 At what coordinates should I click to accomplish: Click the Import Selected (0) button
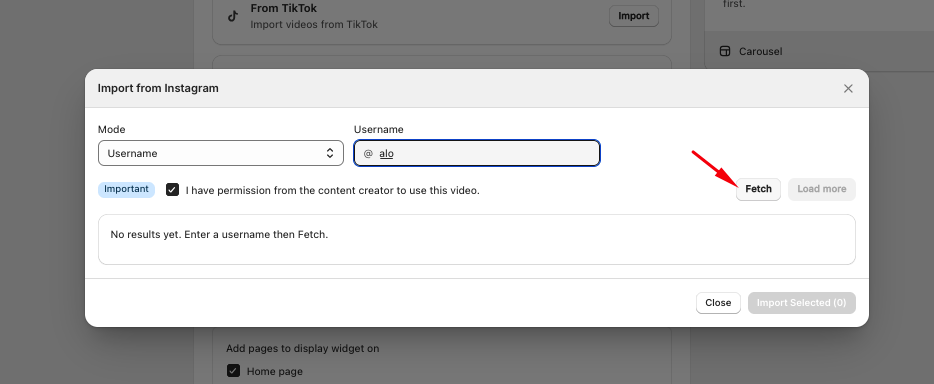[802, 302]
